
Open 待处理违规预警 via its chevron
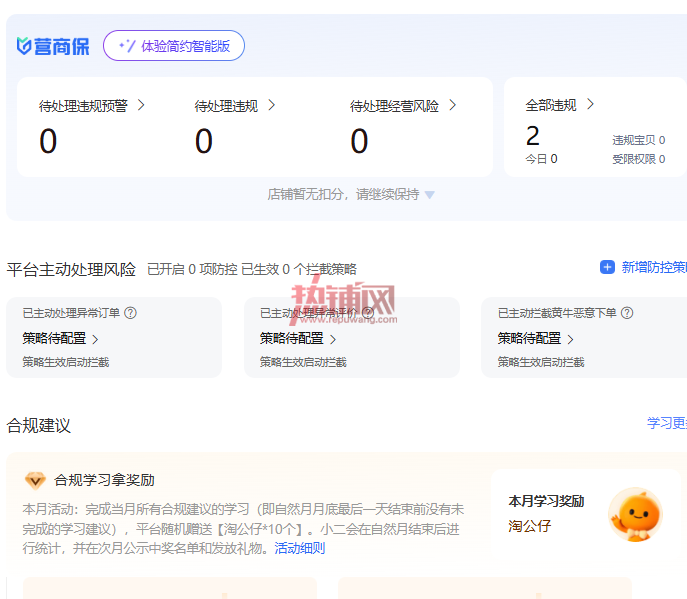click(x=141, y=105)
